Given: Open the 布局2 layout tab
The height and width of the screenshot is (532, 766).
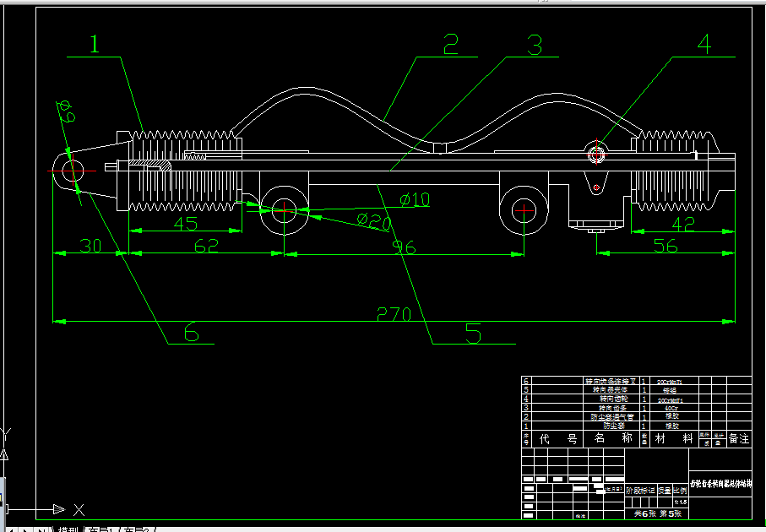Looking at the screenshot, I should pos(136,529).
